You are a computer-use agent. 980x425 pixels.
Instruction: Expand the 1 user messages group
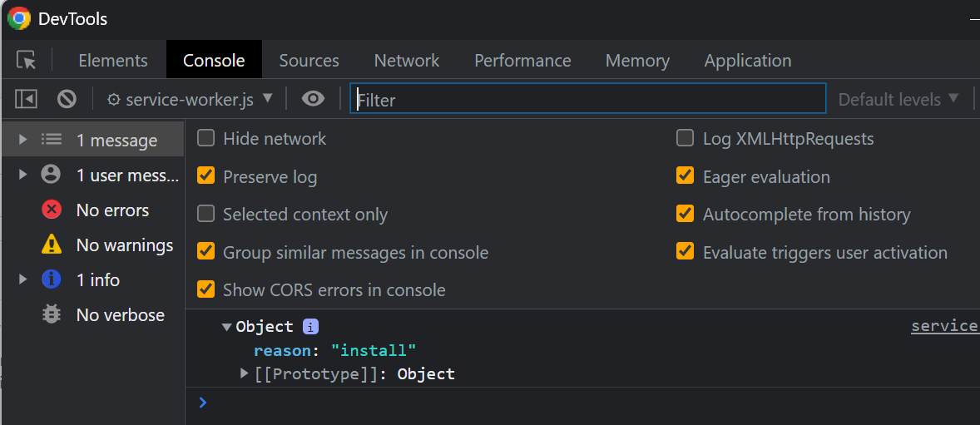coord(23,175)
